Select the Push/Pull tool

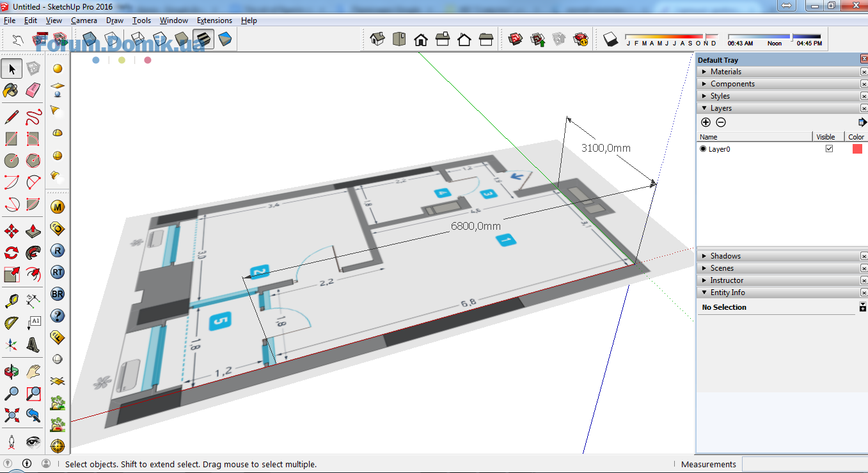pyautogui.click(x=33, y=231)
